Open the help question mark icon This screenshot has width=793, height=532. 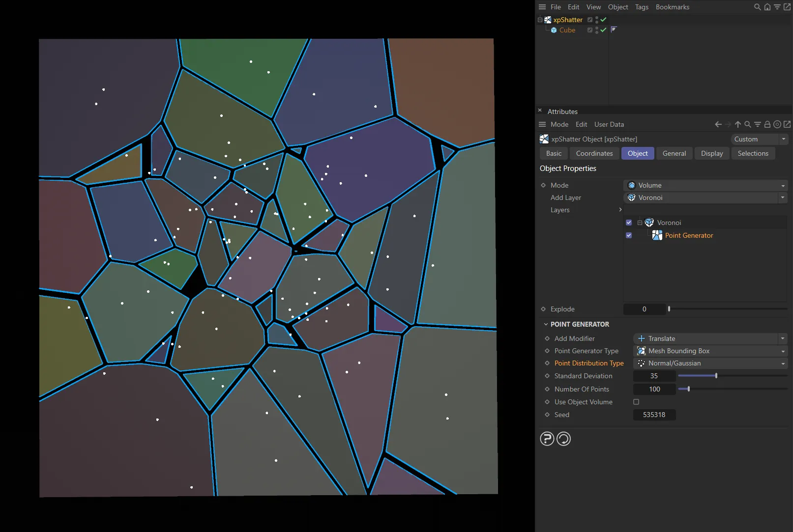[x=547, y=439]
